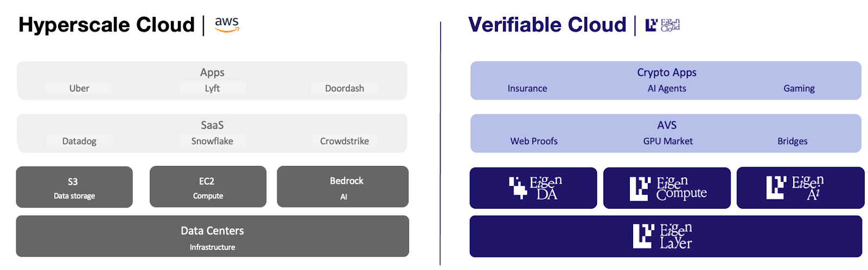Click the EigenCloud logo in header

tap(662, 25)
